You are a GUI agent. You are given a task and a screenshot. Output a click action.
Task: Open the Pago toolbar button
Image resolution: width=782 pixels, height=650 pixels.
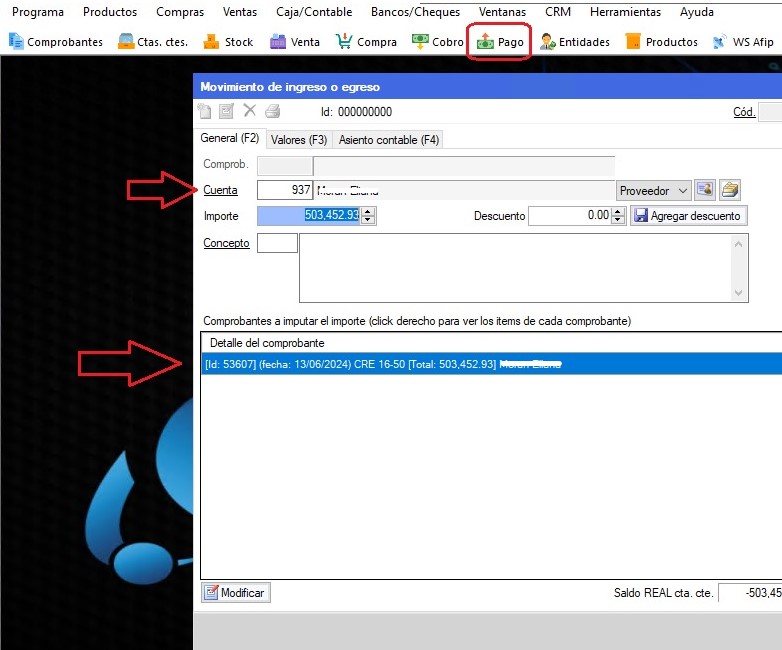pos(500,42)
